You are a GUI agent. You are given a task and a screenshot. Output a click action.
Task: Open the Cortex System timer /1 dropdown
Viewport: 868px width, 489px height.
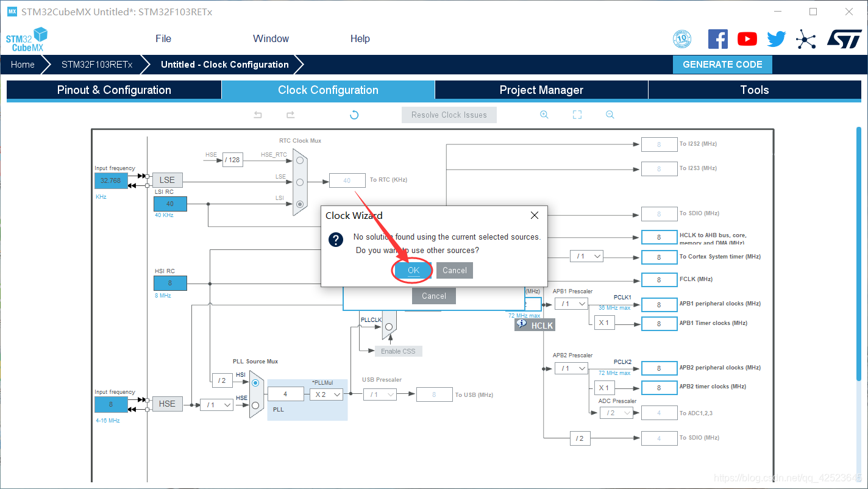click(x=586, y=256)
